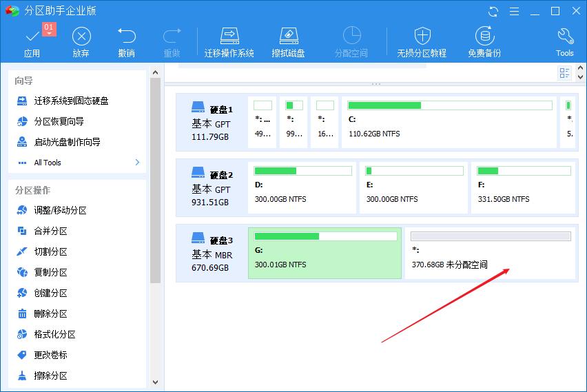Select 擦除分区 operation
Image resolution: width=587 pixels, height=392 pixels.
(42, 375)
